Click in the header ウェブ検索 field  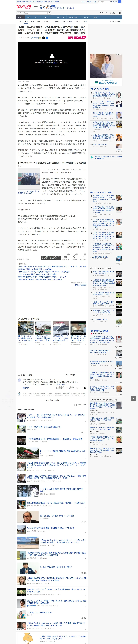click(103, 2)
